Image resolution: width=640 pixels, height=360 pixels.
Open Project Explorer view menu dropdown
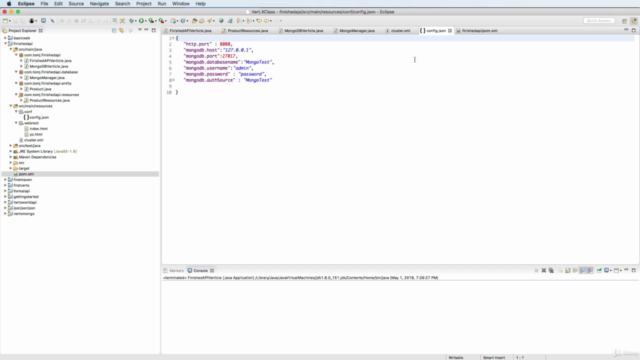coord(140,30)
